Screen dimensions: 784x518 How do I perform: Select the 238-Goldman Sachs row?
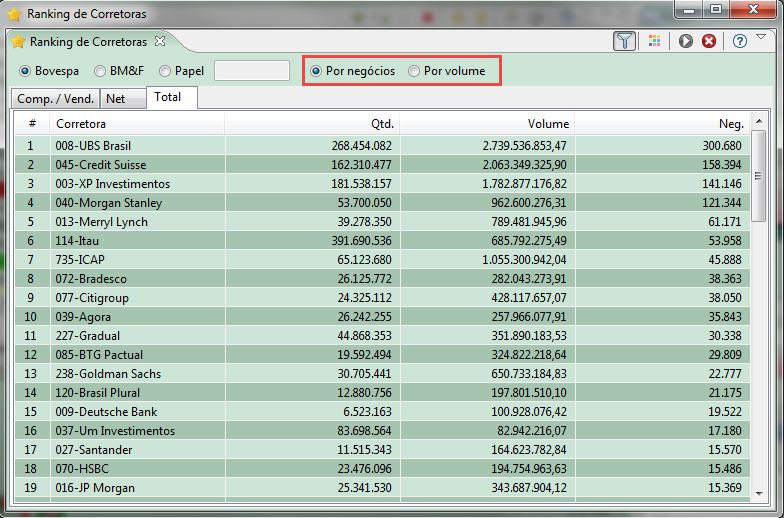[382, 374]
